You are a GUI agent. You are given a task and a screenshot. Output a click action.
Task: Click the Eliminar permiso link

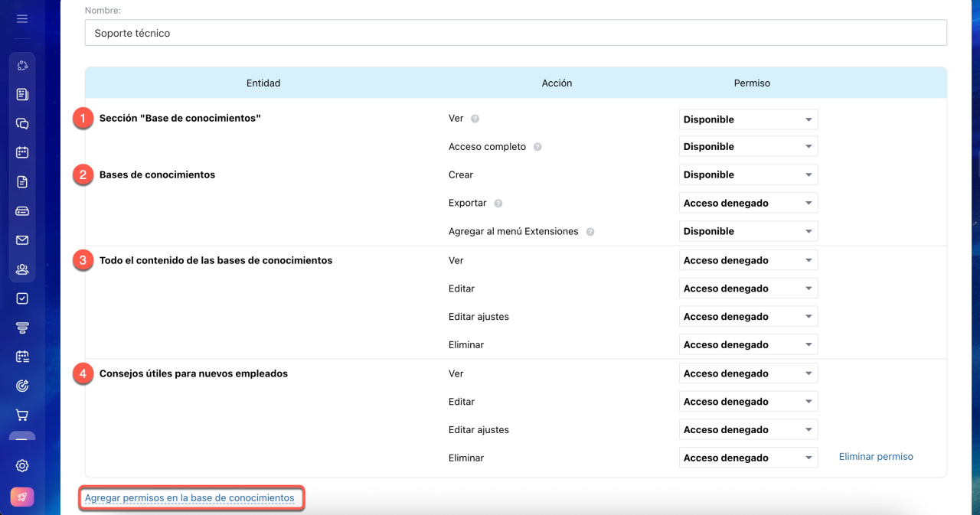tap(876, 457)
